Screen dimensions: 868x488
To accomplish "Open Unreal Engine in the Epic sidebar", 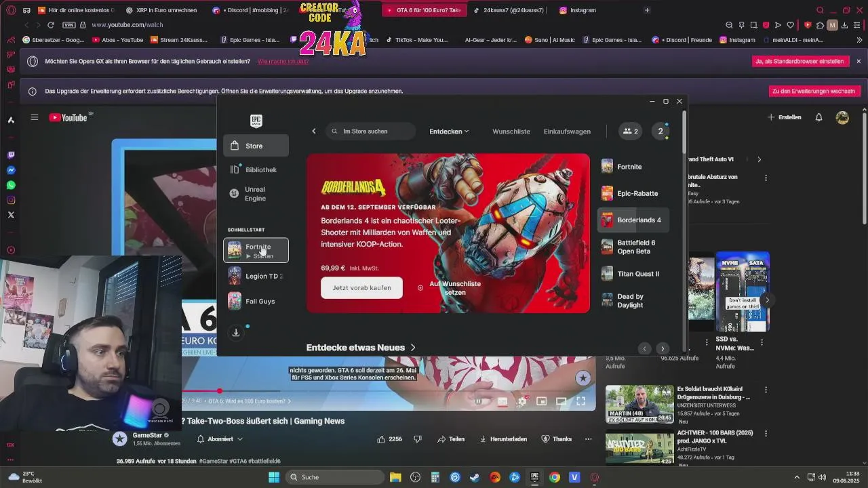I will point(256,194).
